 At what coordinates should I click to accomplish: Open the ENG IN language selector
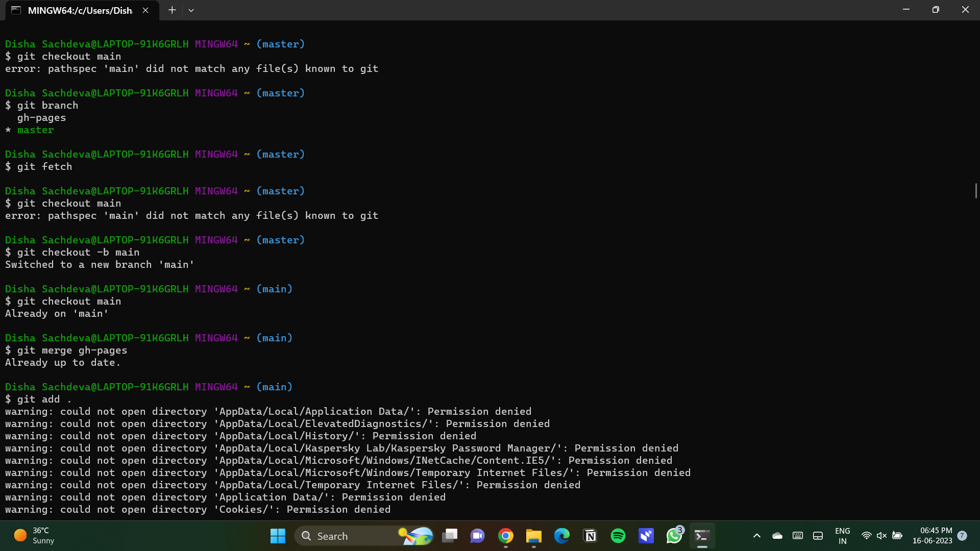point(843,535)
